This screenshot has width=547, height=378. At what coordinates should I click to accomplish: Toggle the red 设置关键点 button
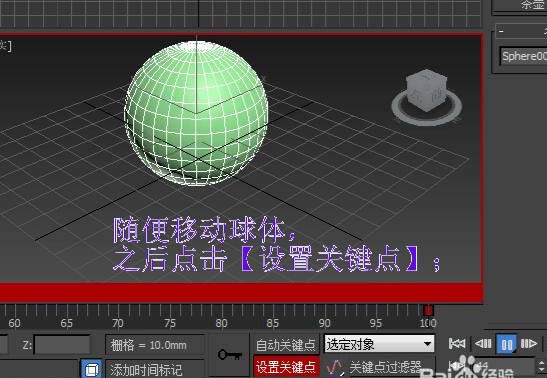286,367
